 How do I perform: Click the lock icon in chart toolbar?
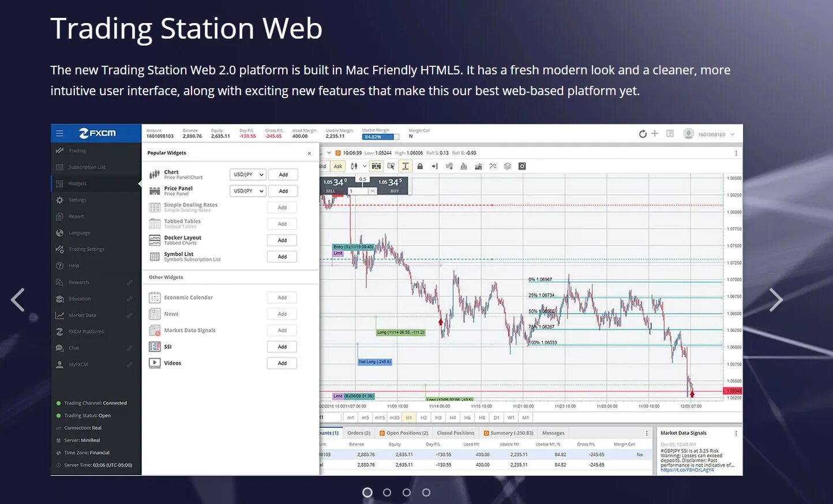click(420, 166)
